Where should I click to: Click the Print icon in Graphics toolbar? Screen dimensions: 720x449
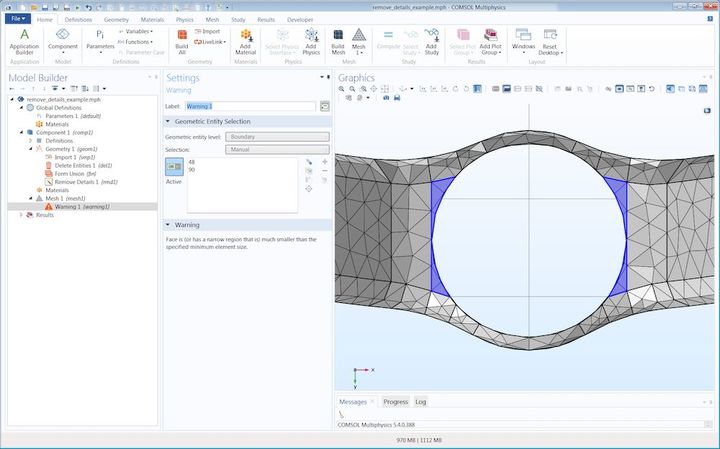point(397,98)
